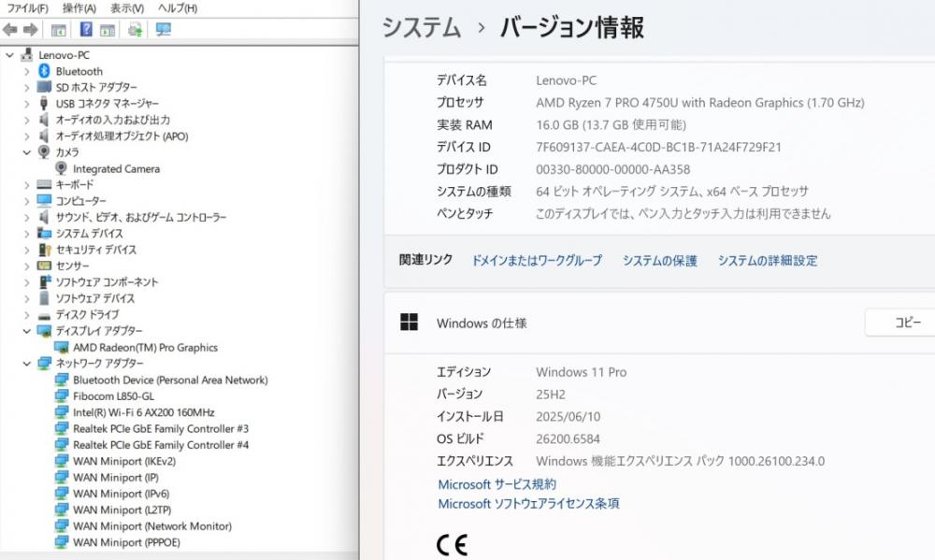Collapse the カメラ category

click(26, 152)
